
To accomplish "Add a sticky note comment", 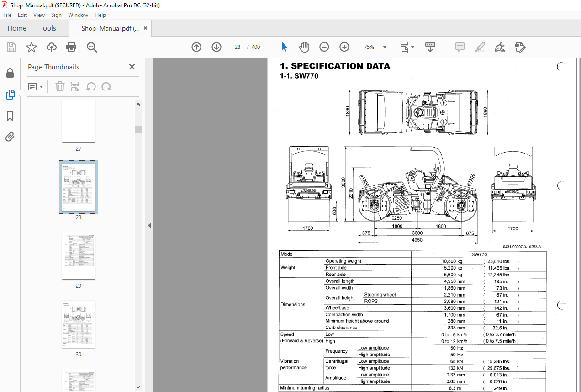I will [460, 47].
